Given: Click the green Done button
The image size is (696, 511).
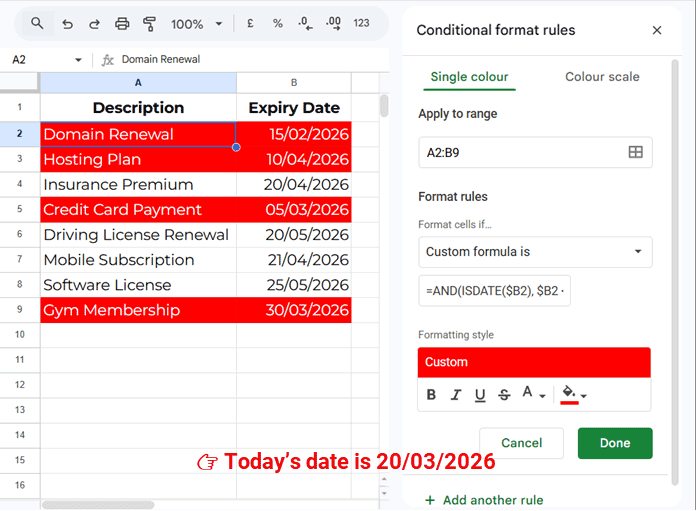Looking at the screenshot, I should click(615, 443).
